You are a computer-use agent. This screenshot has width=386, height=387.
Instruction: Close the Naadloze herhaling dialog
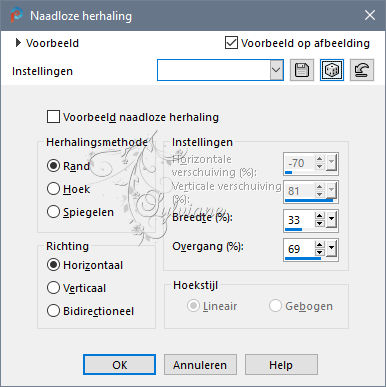pyautogui.click(x=370, y=15)
